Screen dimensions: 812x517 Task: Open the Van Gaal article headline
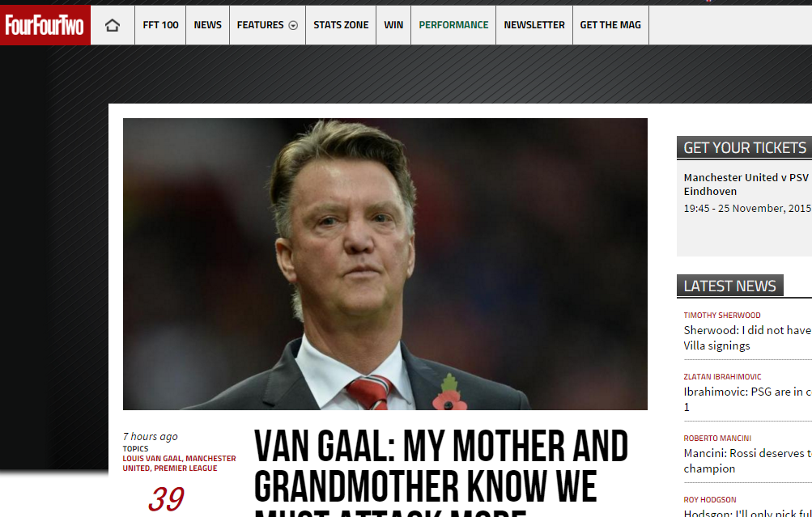pos(441,472)
